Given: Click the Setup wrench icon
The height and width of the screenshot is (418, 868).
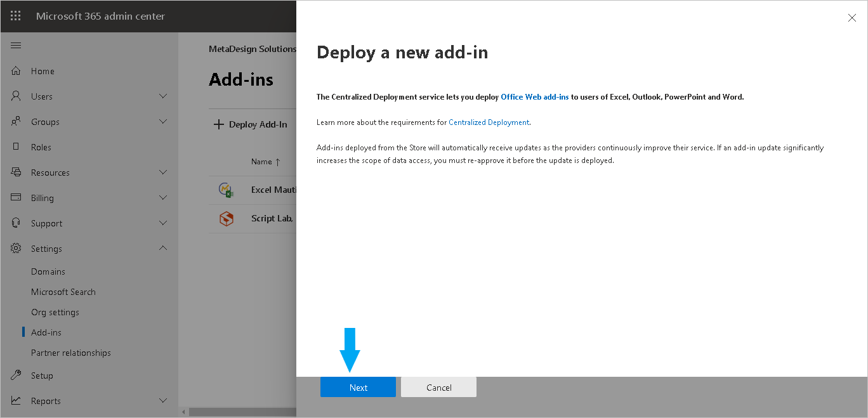Looking at the screenshot, I should point(16,376).
